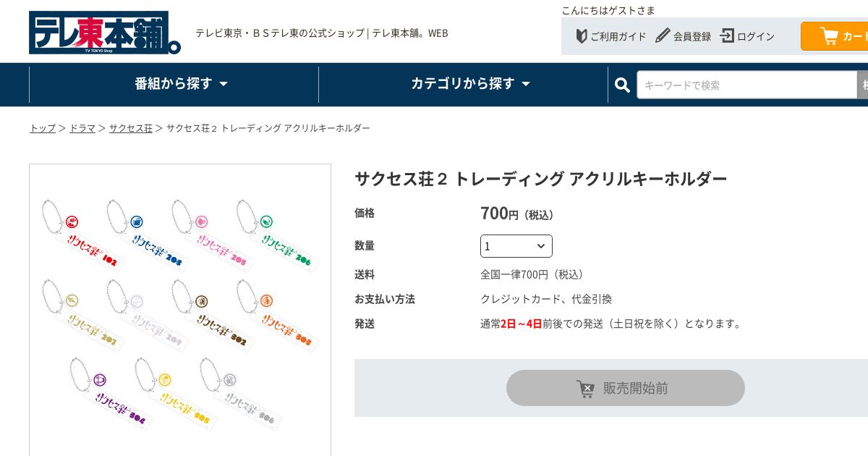This screenshot has height=456, width=868.
Task: Open the ご利用ガイド beginner guide icon
Action: click(x=582, y=36)
